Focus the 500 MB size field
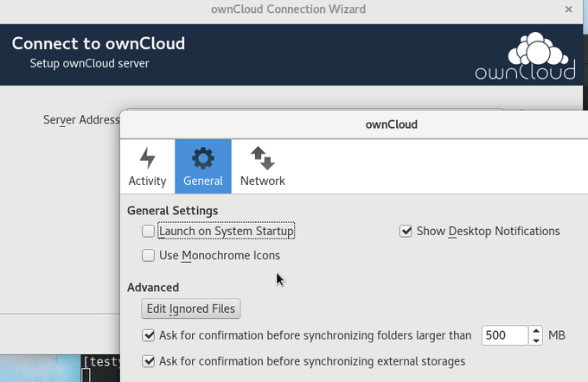Image resolution: width=588 pixels, height=382 pixels. click(503, 335)
